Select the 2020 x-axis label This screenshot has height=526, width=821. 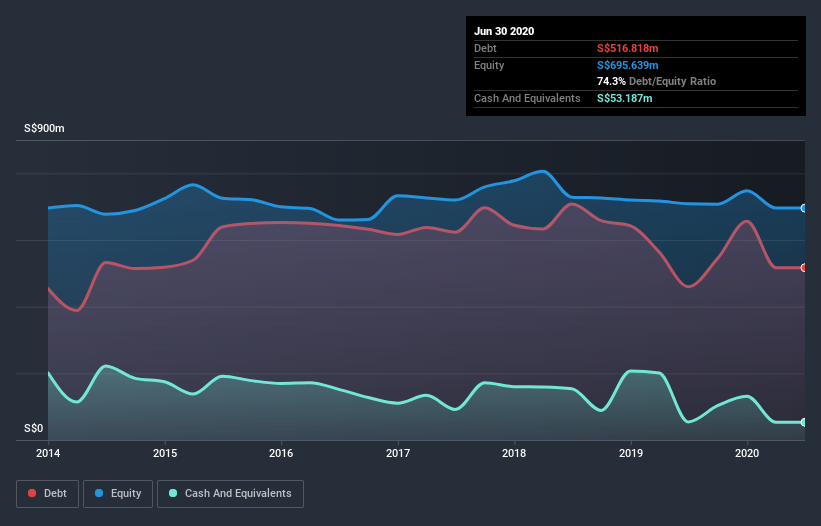tap(747, 453)
